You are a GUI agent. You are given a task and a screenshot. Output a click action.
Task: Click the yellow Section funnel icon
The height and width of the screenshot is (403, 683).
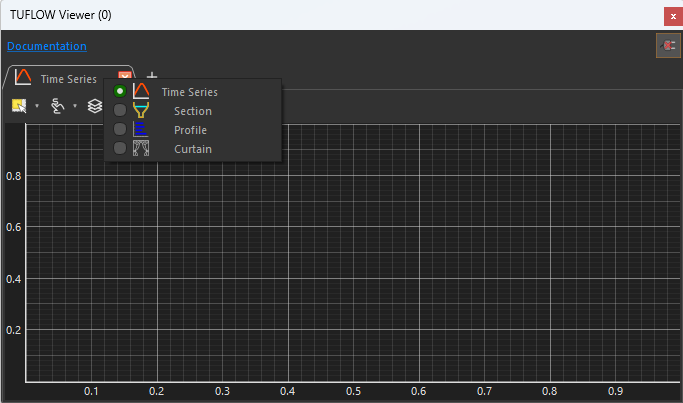click(x=141, y=111)
